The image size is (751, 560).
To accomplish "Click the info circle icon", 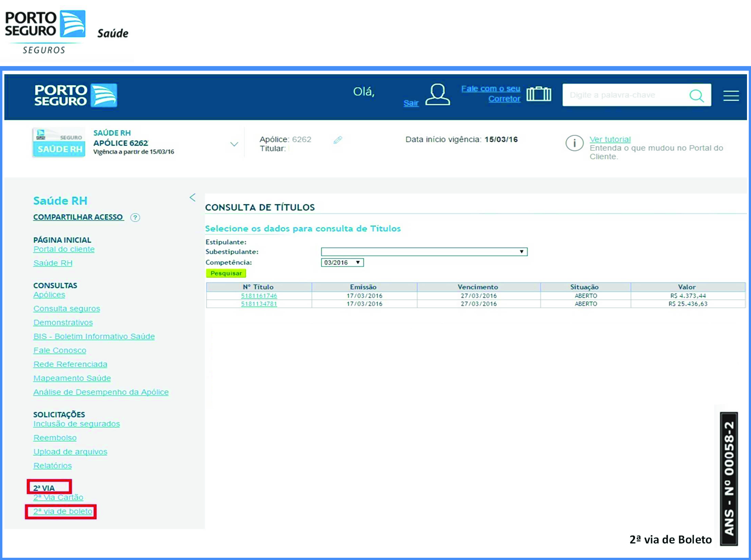I will [x=574, y=143].
